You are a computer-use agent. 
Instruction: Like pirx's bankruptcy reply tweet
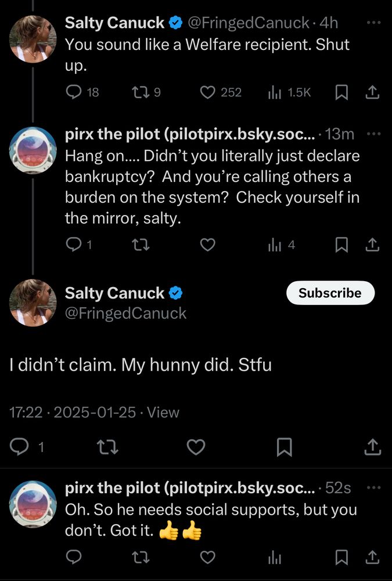pos(207,245)
